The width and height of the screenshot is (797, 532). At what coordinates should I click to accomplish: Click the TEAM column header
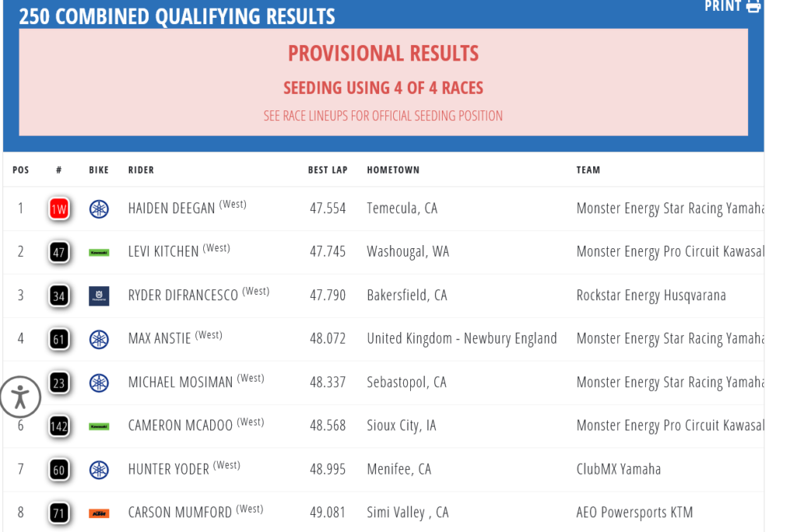coord(588,170)
